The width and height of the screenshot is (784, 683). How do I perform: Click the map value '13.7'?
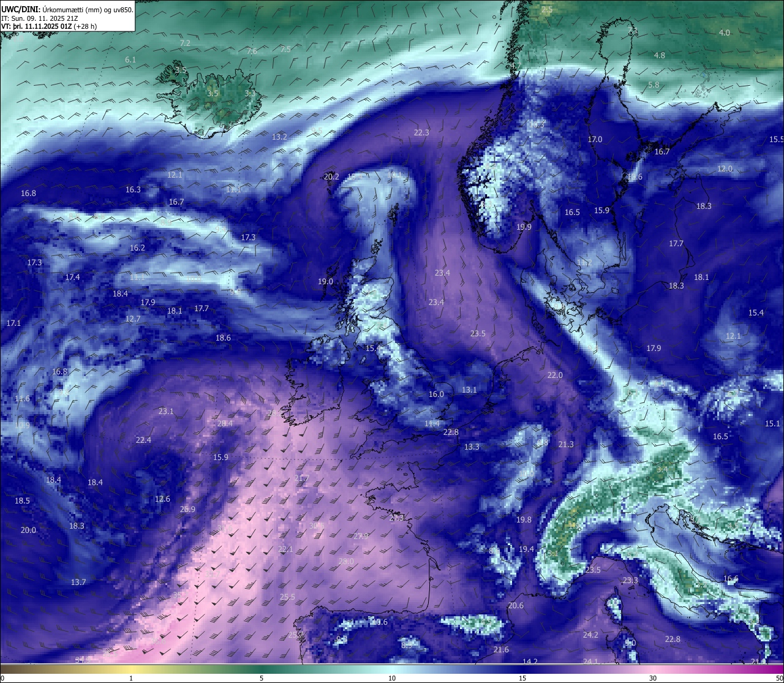pyautogui.click(x=78, y=583)
